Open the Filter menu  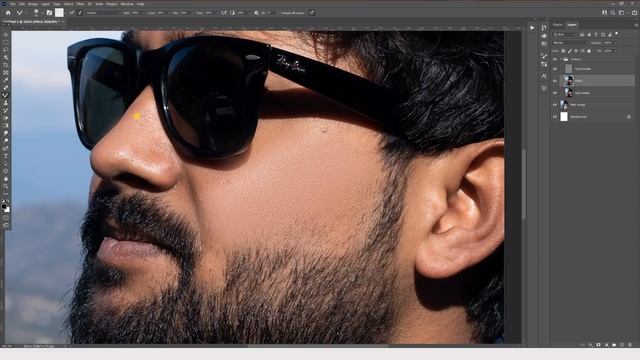(x=80, y=4)
